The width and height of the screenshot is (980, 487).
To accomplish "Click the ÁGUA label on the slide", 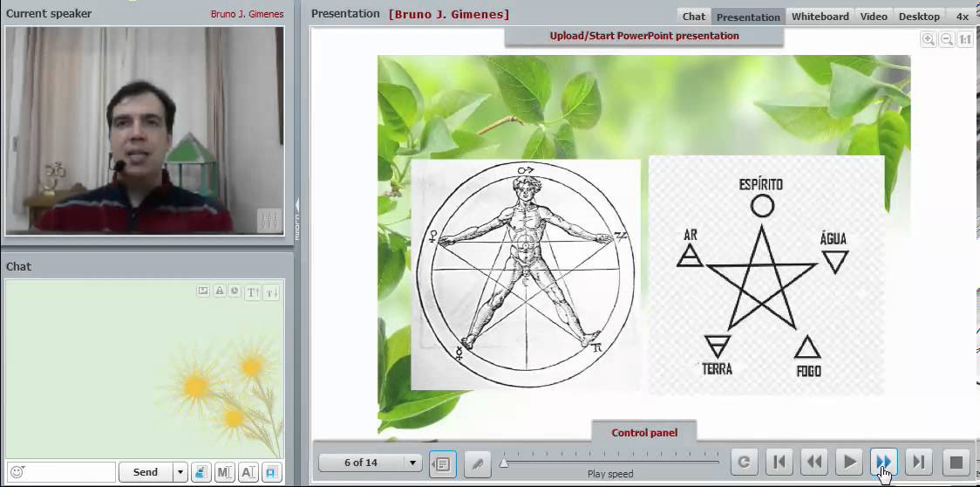I will pos(834,239).
